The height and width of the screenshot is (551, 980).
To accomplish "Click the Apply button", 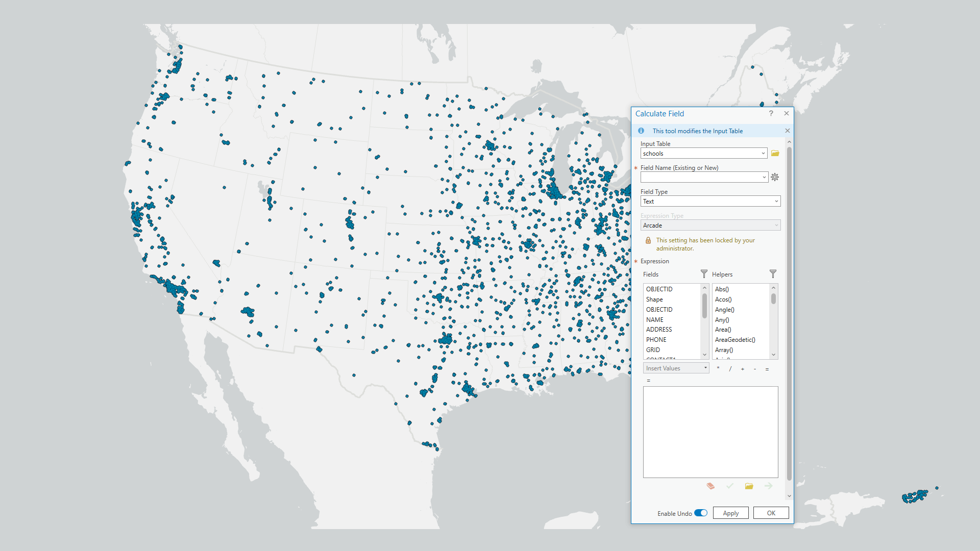I will [730, 513].
